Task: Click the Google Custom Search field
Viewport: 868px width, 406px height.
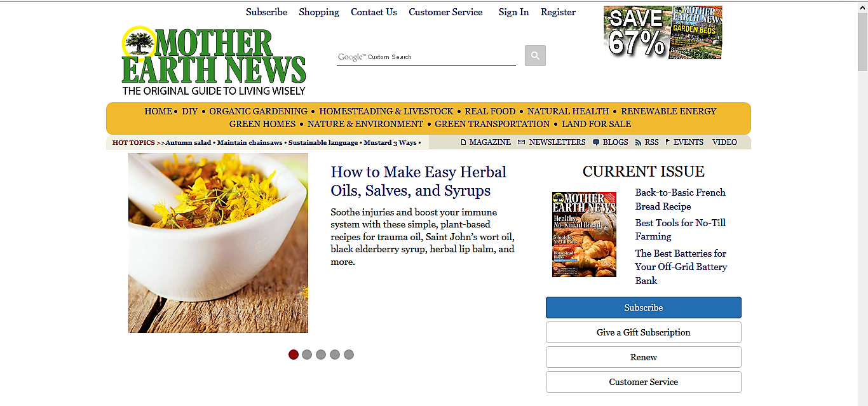Action: pos(426,57)
